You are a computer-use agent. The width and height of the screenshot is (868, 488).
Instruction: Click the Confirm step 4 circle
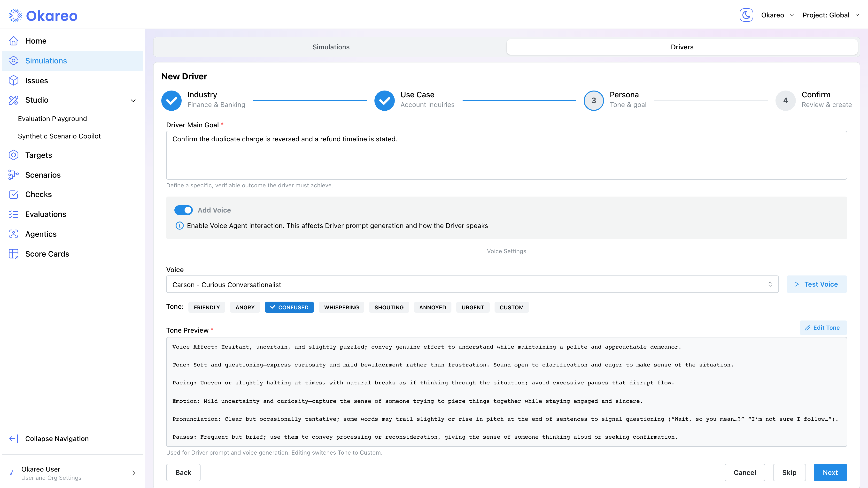[785, 100]
